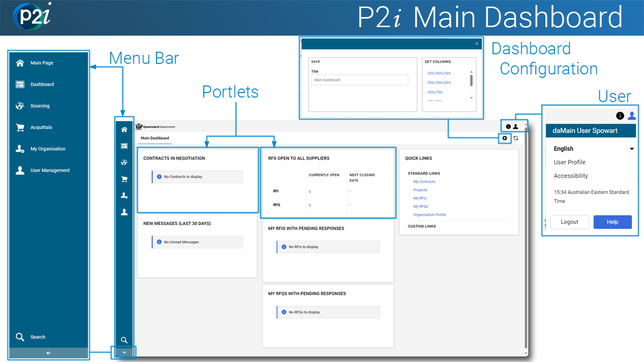Viewport: 644px width, 362px height.
Task: Click the info icon in dashboard header
Action: coord(509,127)
